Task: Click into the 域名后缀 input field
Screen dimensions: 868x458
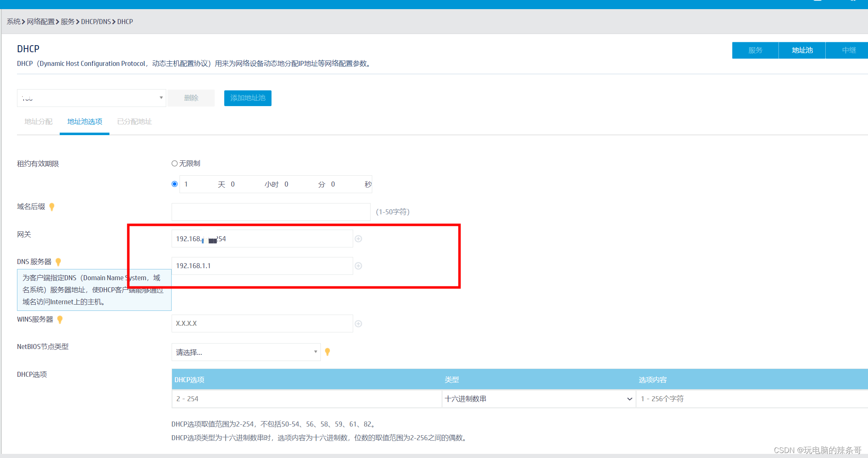Action: tap(271, 212)
